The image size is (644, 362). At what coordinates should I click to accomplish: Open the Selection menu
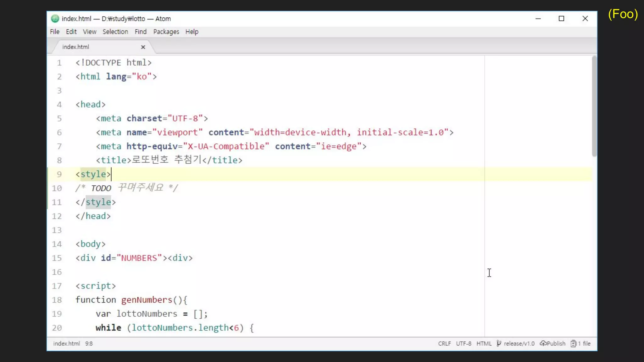coord(115,32)
